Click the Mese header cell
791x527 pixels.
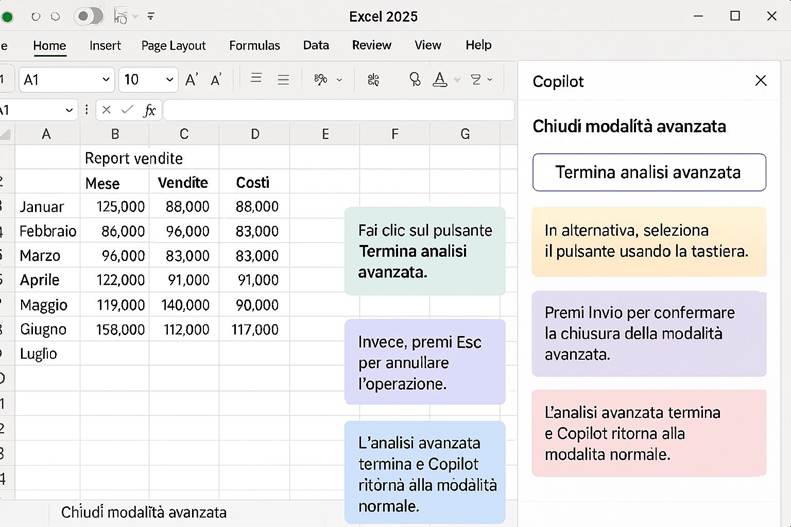pyautogui.click(x=115, y=183)
